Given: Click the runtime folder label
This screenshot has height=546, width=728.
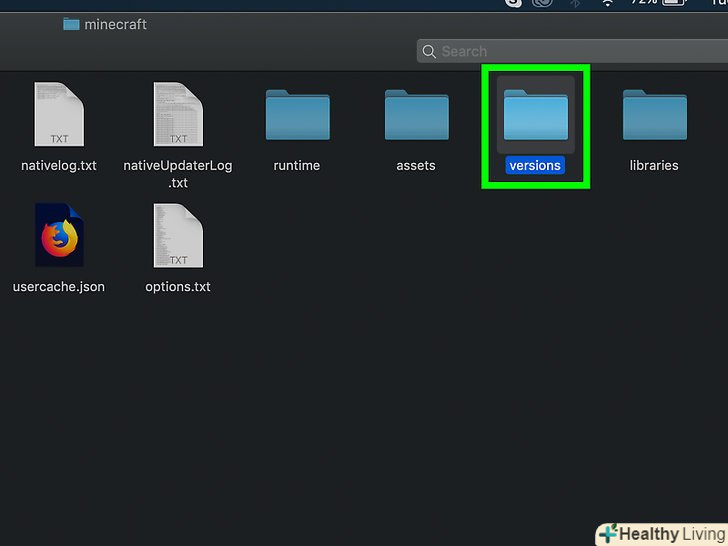Looking at the screenshot, I should 297,166.
